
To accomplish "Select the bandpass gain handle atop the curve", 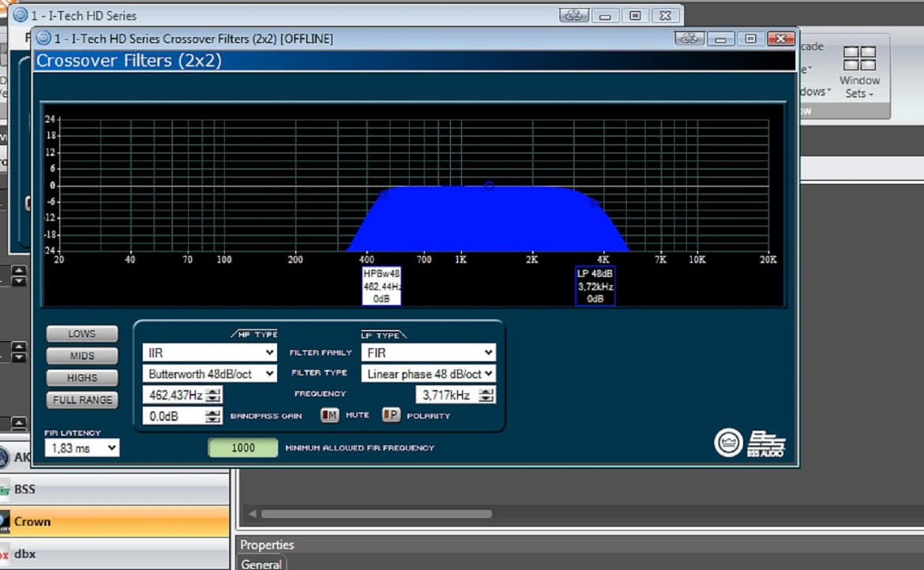I will [489, 186].
